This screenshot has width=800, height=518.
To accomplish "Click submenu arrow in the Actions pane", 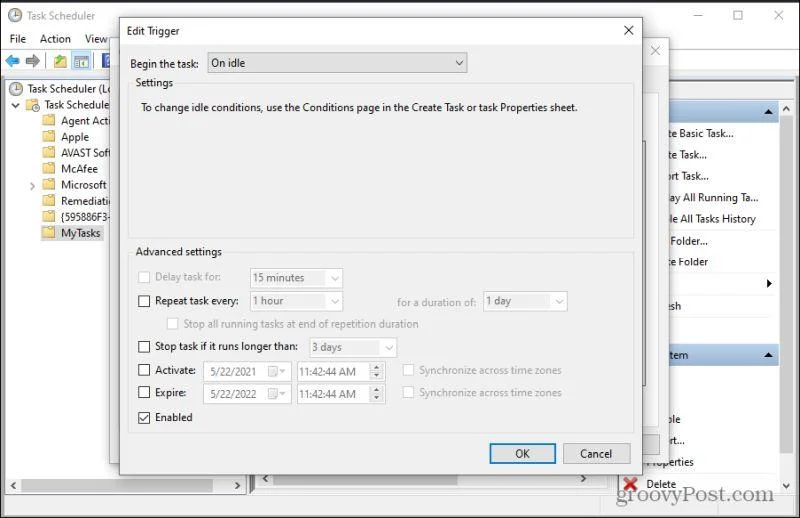I will (769, 283).
